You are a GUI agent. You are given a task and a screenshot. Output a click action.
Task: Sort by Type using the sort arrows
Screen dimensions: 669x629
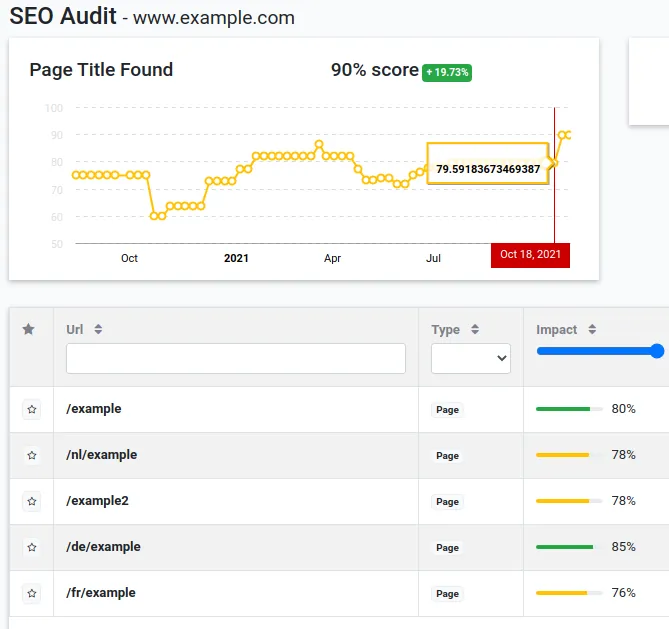(475, 329)
